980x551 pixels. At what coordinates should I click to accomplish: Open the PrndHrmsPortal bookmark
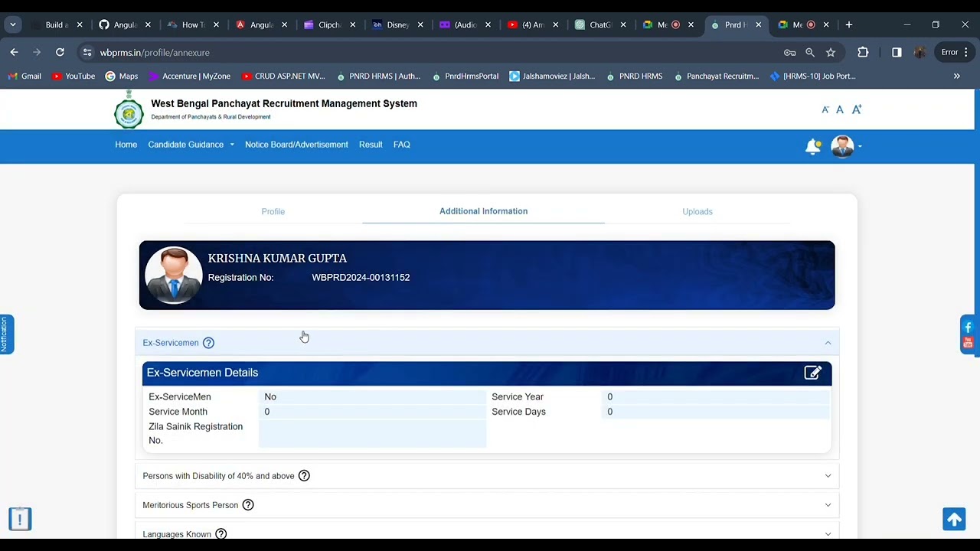[465, 76]
